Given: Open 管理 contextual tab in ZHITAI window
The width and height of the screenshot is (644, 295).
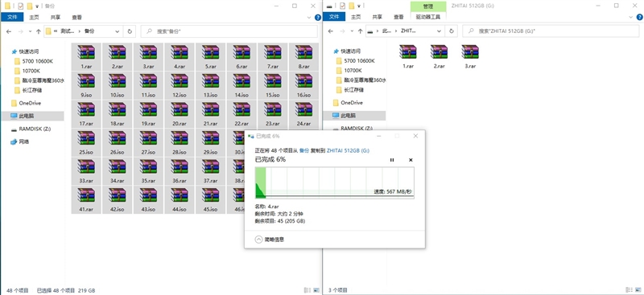Looking at the screenshot, I should click(428, 6).
